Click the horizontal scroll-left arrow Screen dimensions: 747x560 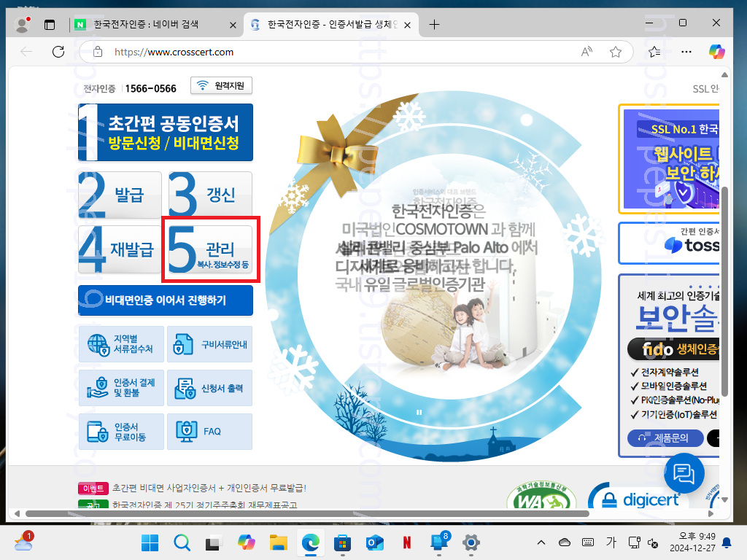point(18,513)
